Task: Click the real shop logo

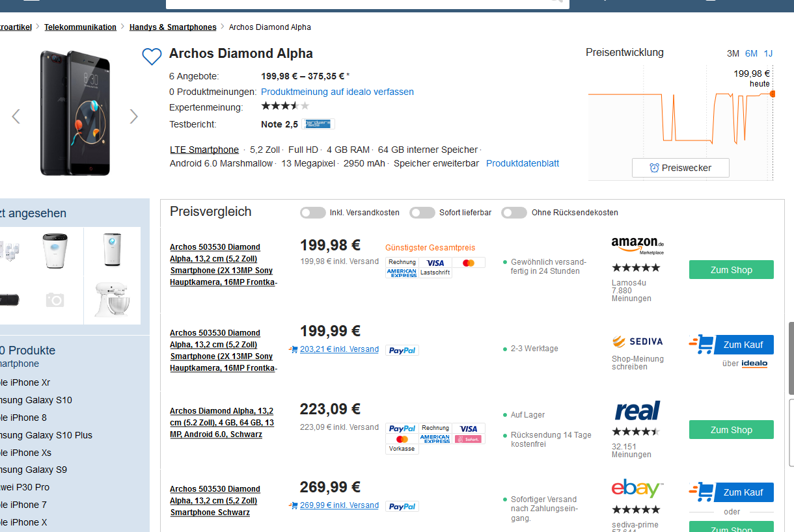Action: [x=638, y=411]
